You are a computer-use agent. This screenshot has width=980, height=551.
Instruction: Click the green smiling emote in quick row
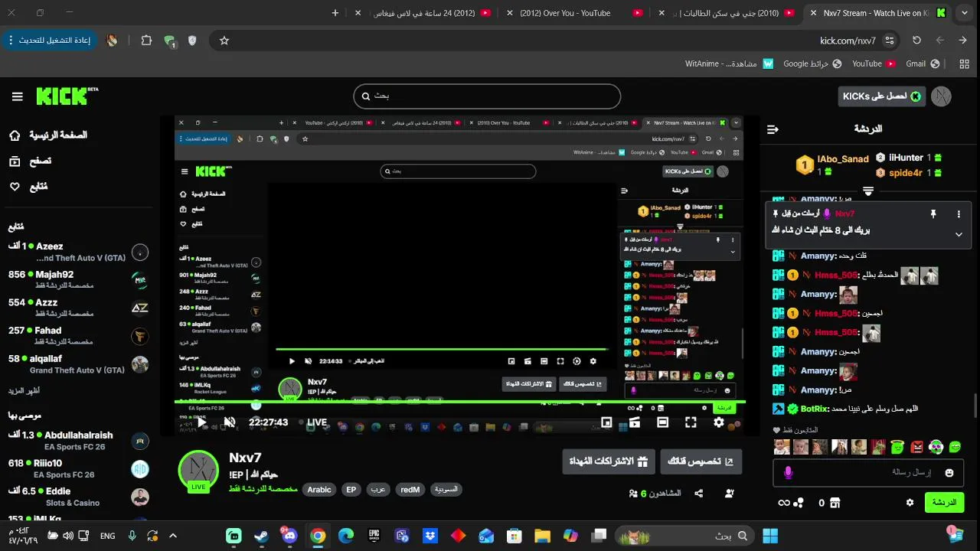[955, 446]
